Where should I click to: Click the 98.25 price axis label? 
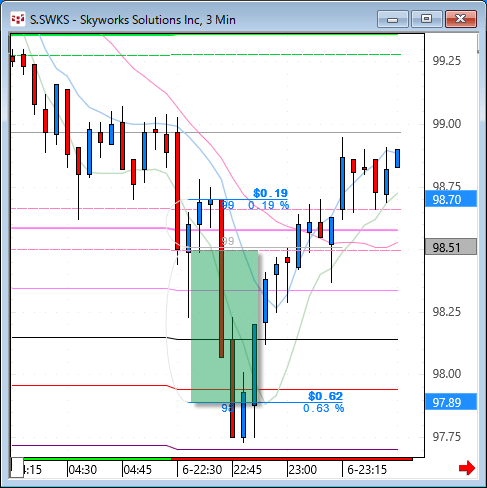click(x=447, y=312)
